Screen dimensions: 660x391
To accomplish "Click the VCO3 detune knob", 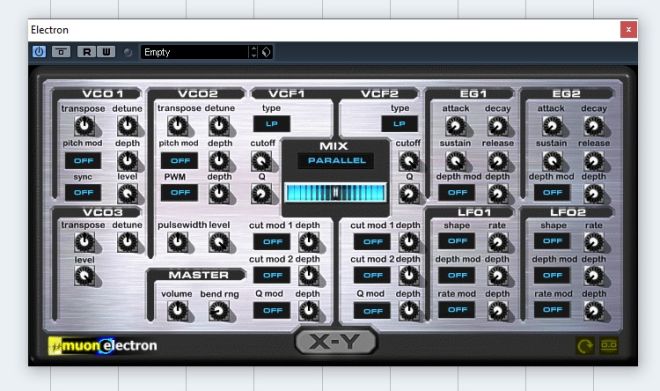I will click(127, 242).
